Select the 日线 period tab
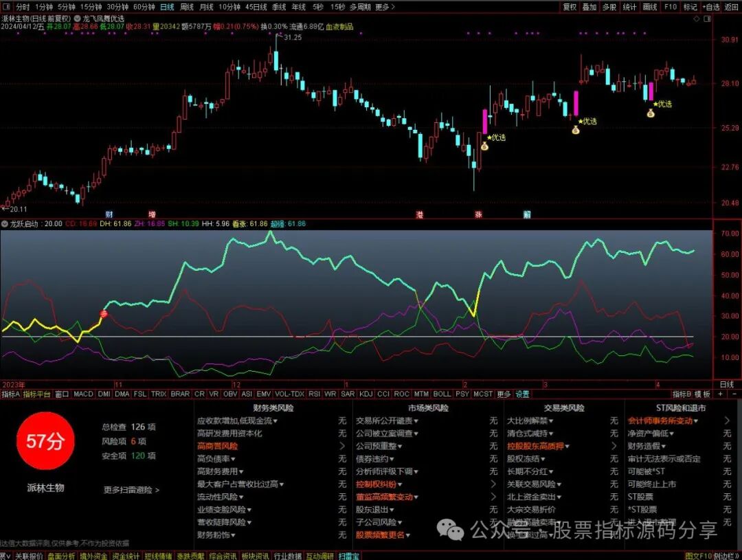742x560 pixels. pyautogui.click(x=167, y=7)
